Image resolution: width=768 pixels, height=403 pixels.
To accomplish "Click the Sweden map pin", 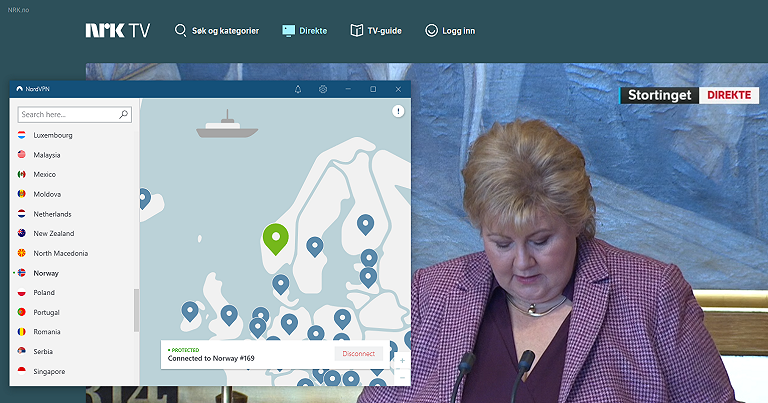I will [314, 246].
